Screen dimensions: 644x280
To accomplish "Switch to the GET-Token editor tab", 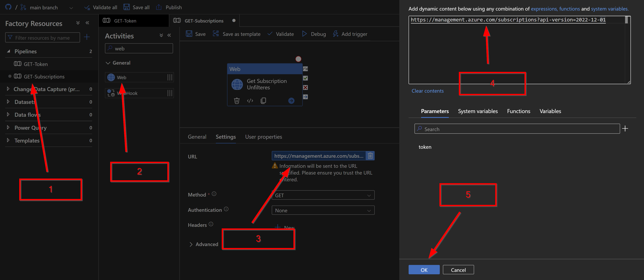I will point(134,20).
